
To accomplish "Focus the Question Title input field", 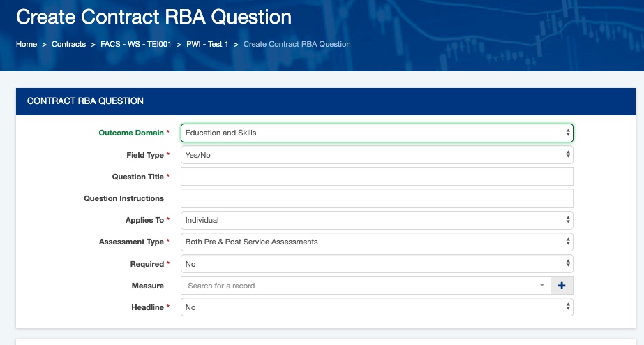I will (x=377, y=177).
